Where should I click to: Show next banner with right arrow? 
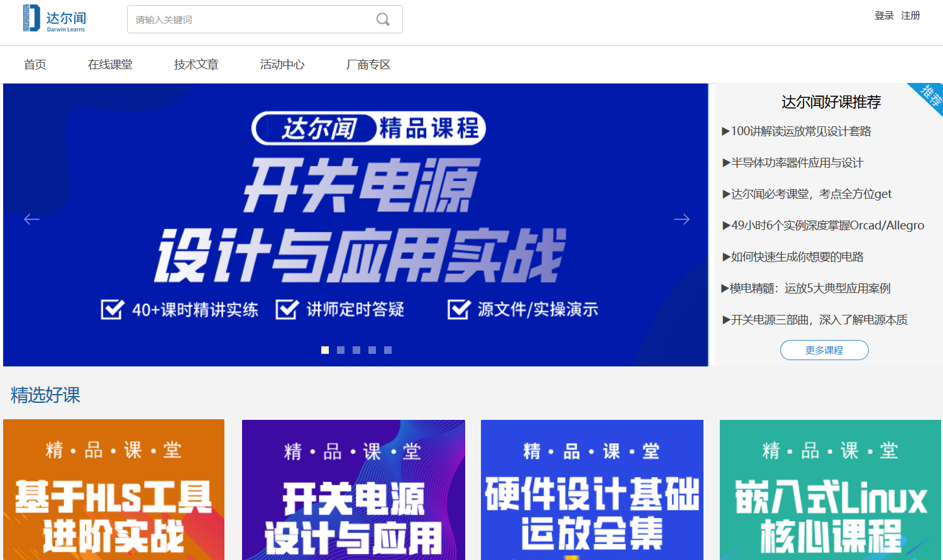click(681, 219)
